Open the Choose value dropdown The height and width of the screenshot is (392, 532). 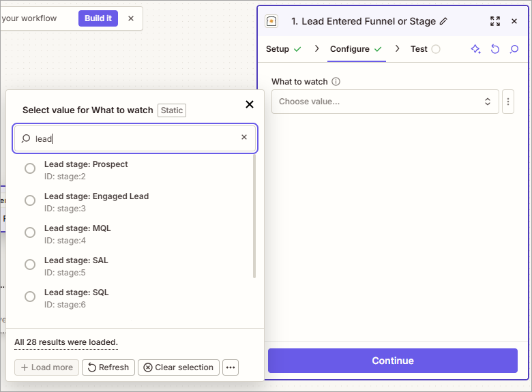pos(385,102)
